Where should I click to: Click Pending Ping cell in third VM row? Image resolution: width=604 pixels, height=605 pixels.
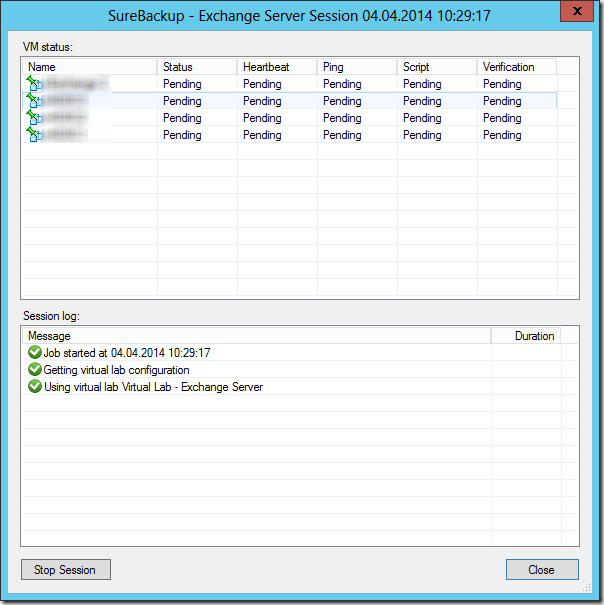342,118
